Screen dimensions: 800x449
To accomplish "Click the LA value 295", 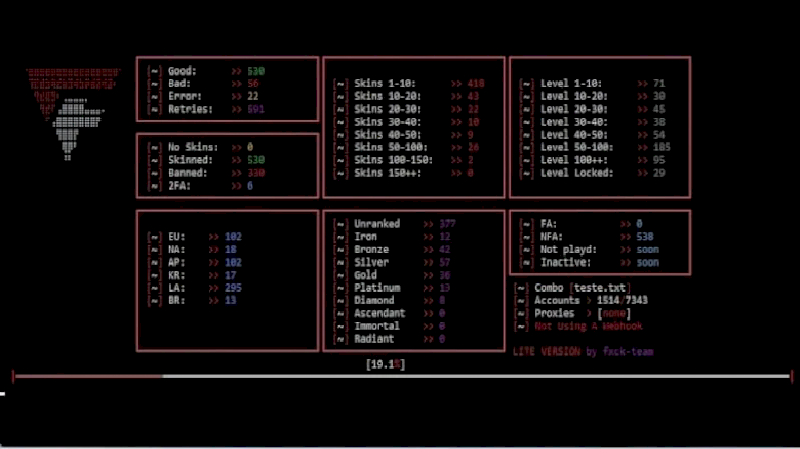I will [233, 288].
